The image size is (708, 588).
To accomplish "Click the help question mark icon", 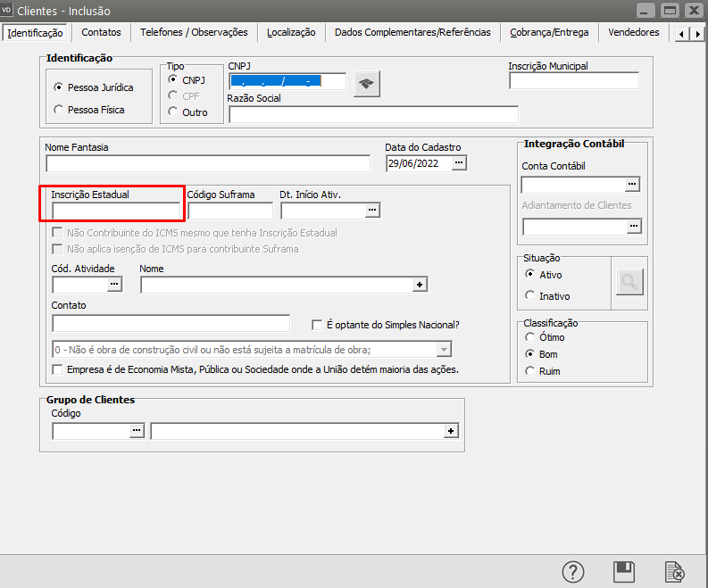I will point(573,572).
